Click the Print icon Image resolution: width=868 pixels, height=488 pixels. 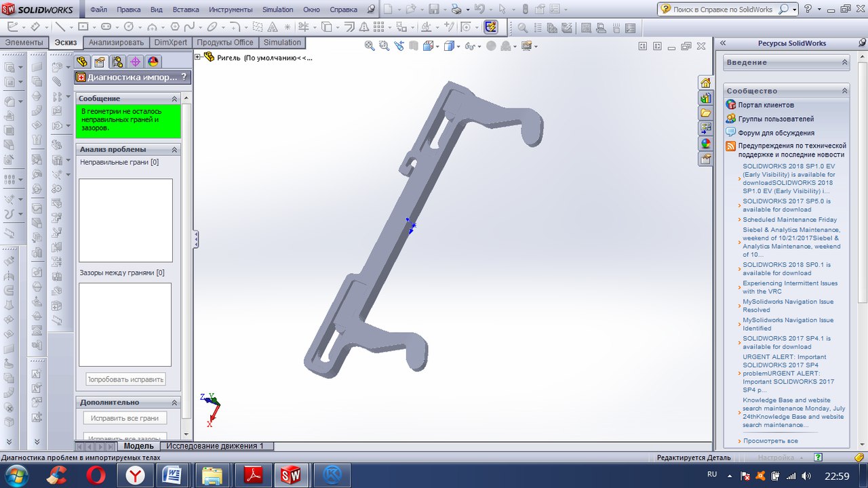[456, 9]
